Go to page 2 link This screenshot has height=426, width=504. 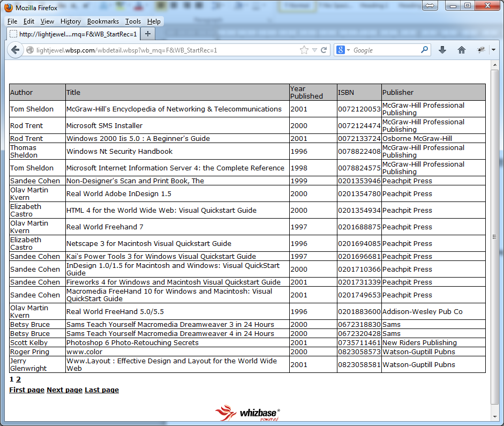[18, 379]
